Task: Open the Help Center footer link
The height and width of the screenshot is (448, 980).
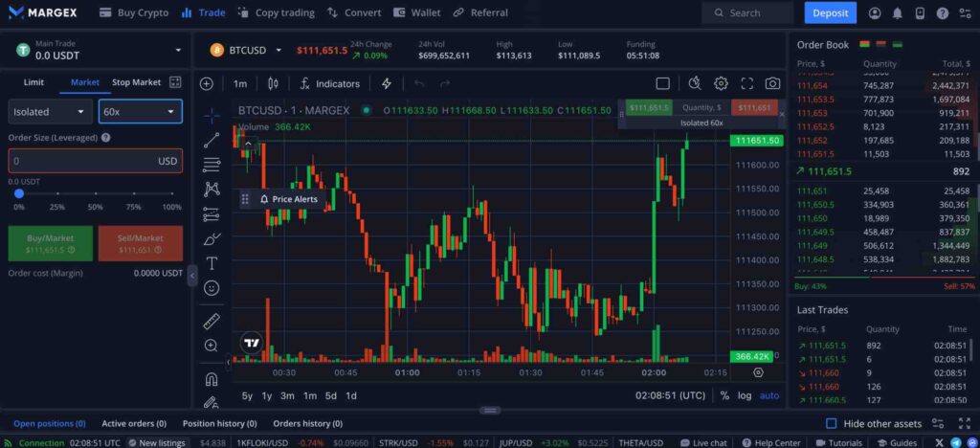Action: 771,443
